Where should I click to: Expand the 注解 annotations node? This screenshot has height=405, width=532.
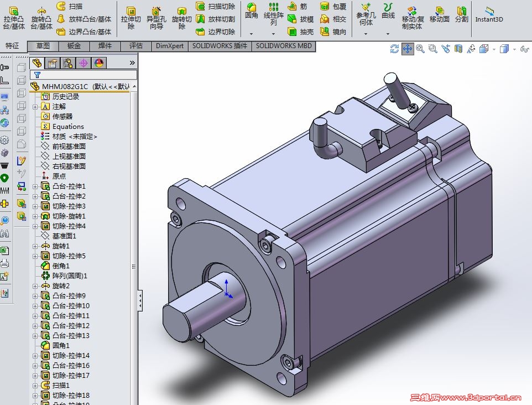[35, 107]
